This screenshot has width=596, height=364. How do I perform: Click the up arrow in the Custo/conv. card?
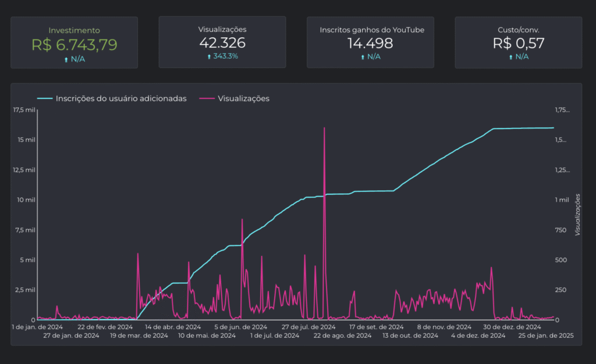pyautogui.click(x=510, y=57)
